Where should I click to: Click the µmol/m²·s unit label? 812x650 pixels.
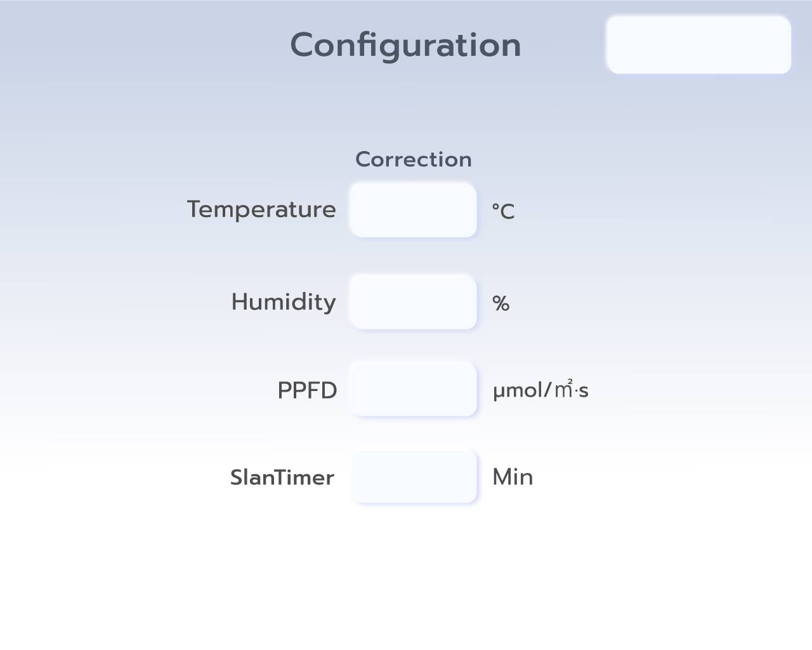click(540, 390)
